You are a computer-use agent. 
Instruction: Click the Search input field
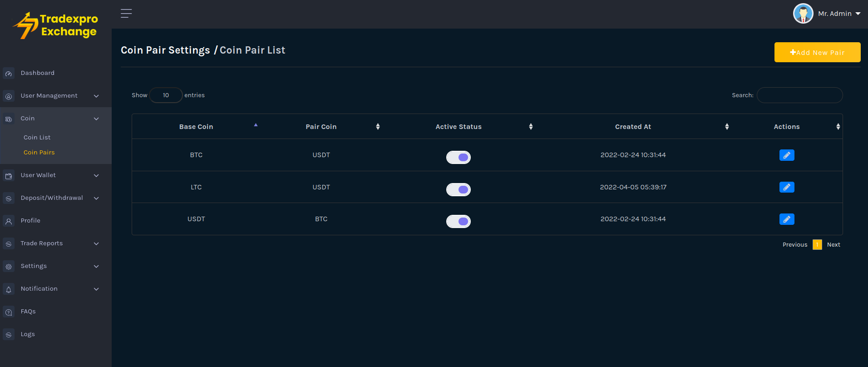click(799, 95)
